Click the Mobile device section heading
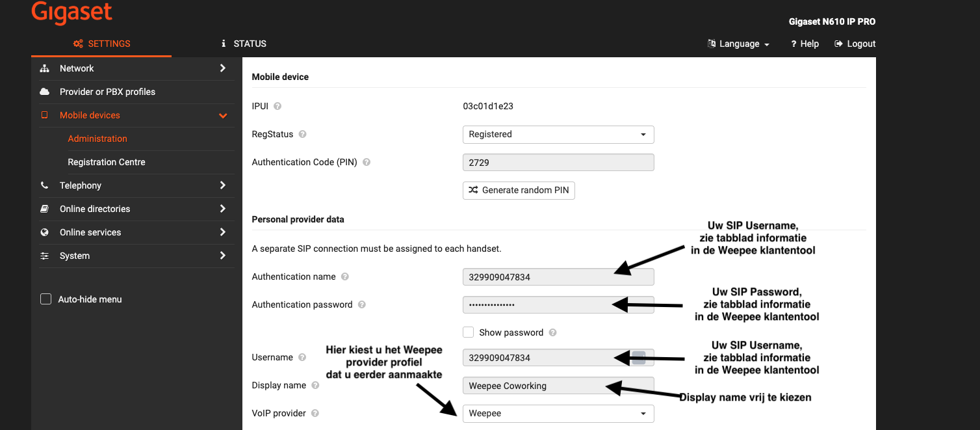Screen dimensions: 980x430 (280, 77)
